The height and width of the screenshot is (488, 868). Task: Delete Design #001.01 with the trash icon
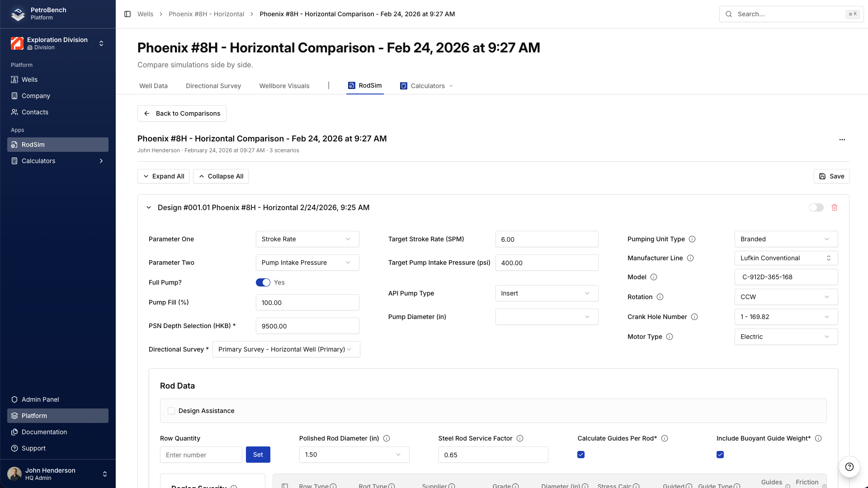pos(835,207)
